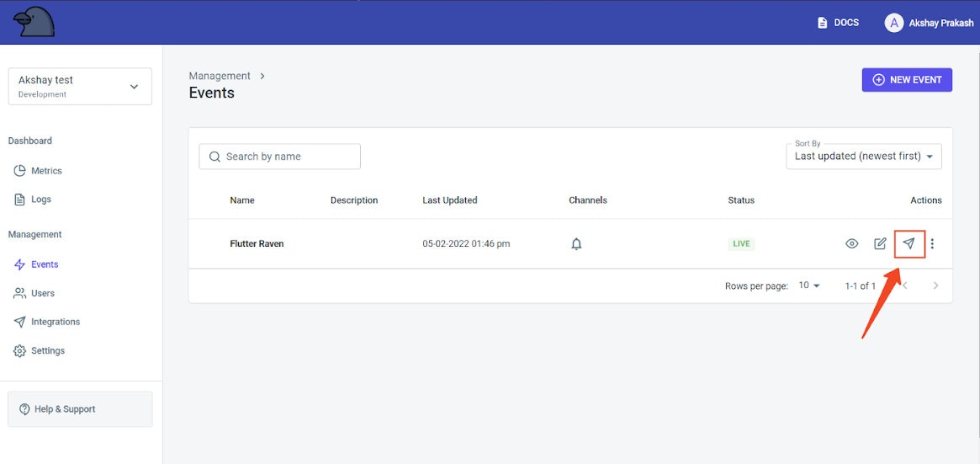980x464 pixels.
Task: Click the Events lightning bolt icon
Action: pos(19,264)
